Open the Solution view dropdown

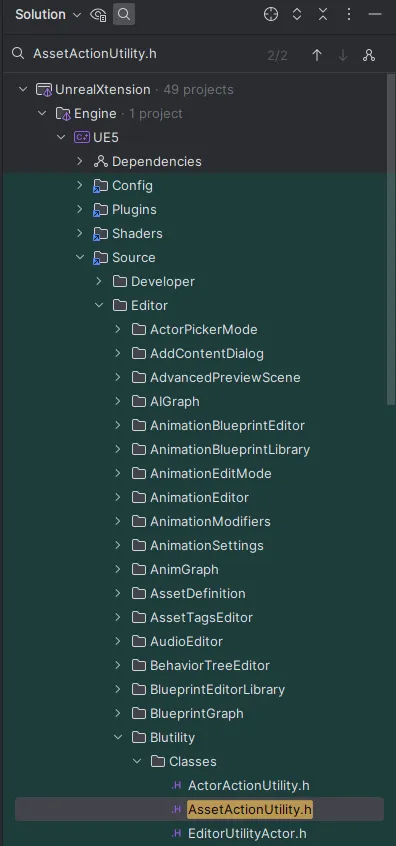click(x=48, y=15)
